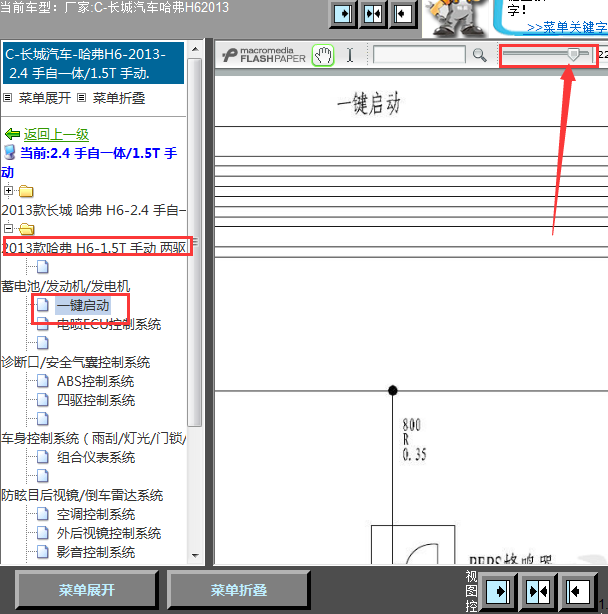Viewport: 608px width, 614px height.
Task: Select 2013款长城 哈弗 H6-2.4 手自一 node
Action: click(x=94, y=210)
